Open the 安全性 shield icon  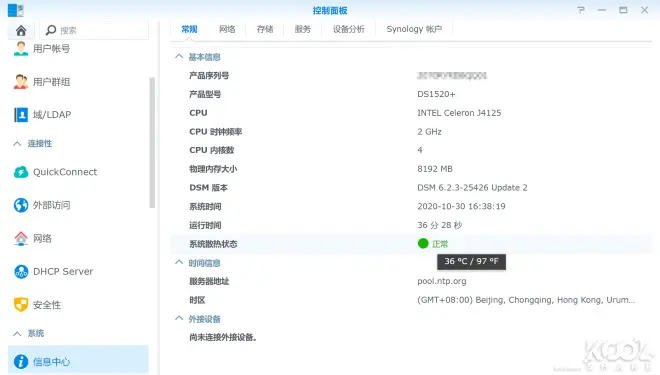point(21,305)
